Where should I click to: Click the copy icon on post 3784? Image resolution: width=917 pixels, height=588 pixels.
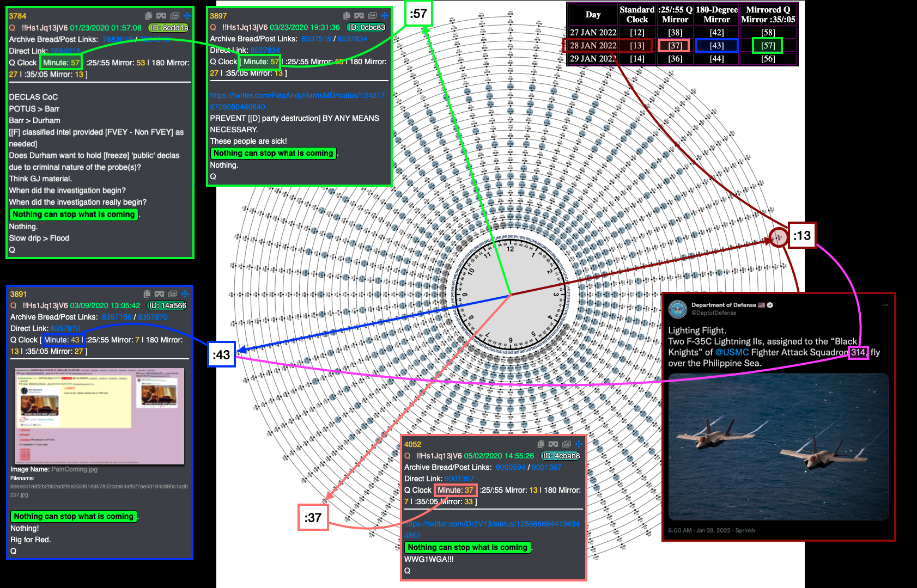(148, 16)
